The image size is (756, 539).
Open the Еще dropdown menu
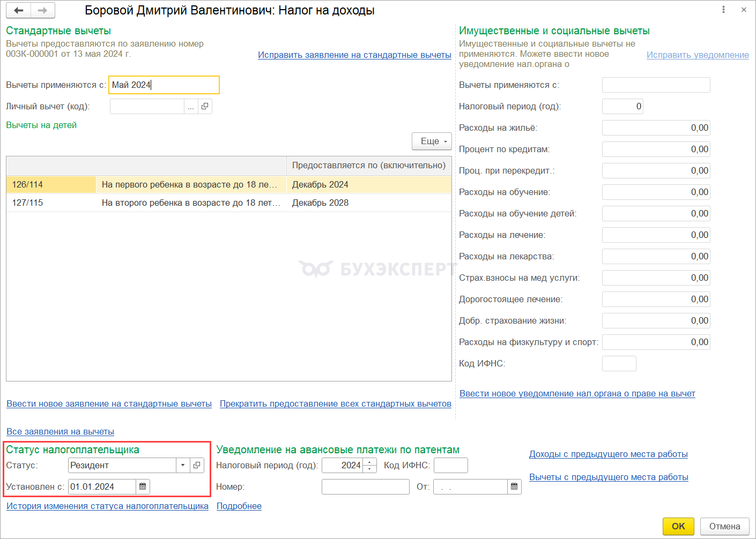432,141
